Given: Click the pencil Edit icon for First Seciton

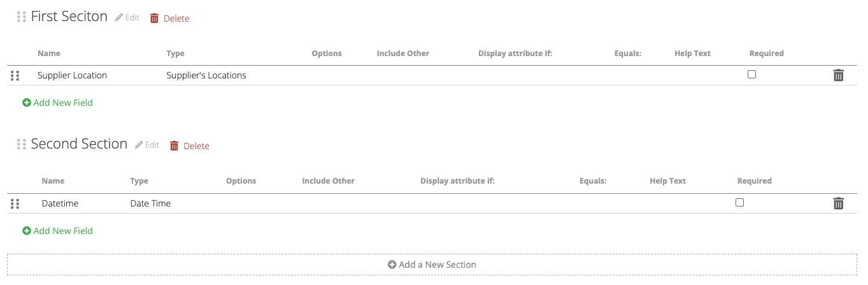Looking at the screenshot, I should pyautogui.click(x=119, y=18).
